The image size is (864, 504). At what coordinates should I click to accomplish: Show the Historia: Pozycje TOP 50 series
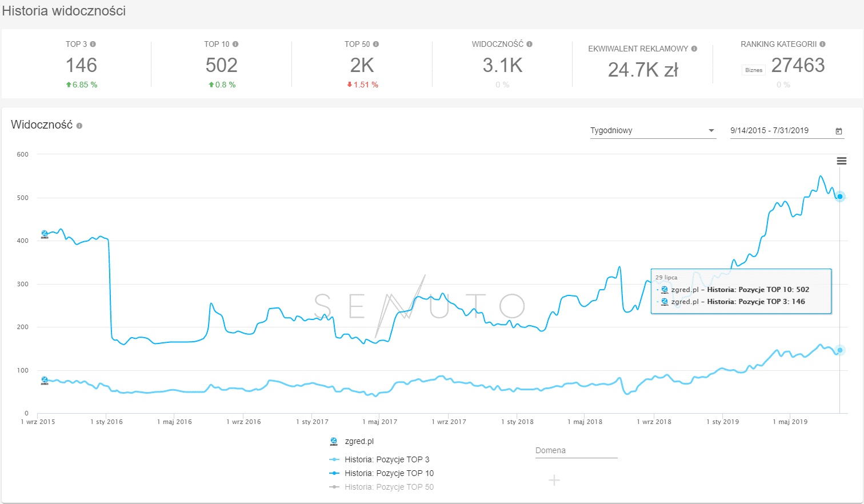(x=389, y=487)
